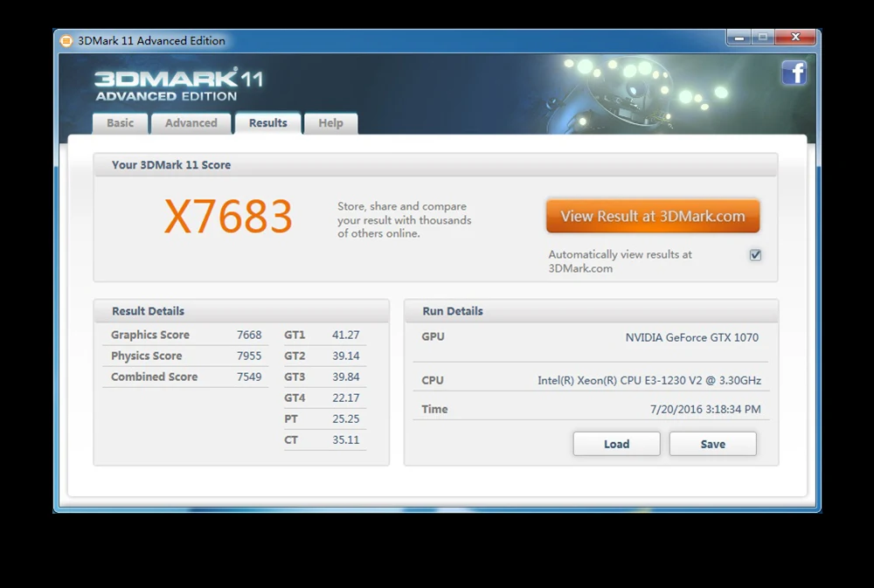Click the PT value 25.25
The image size is (874, 588).
(x=345, y=419)
